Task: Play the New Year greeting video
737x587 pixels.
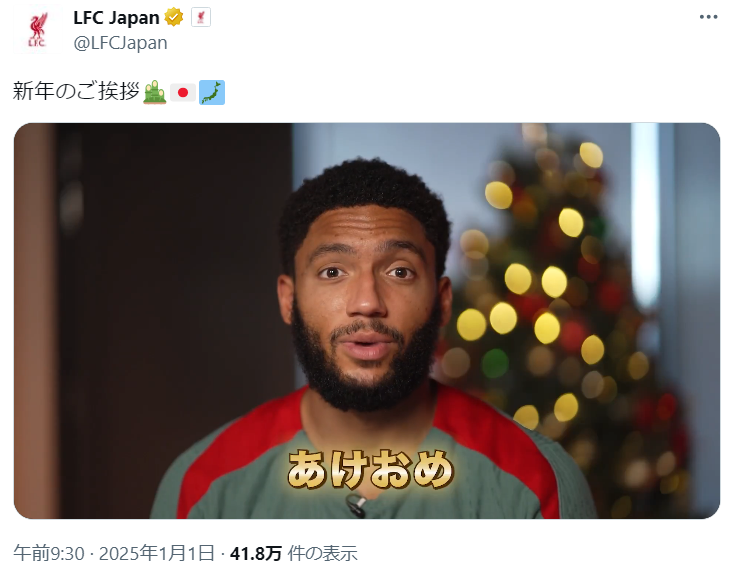Action: point(367,321)
